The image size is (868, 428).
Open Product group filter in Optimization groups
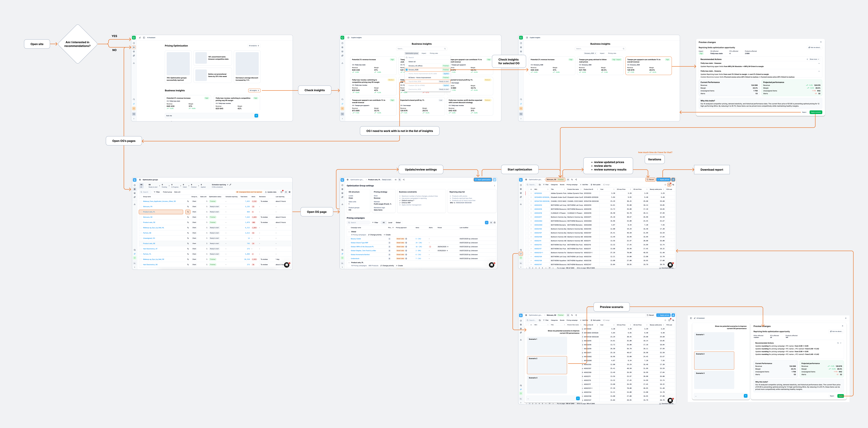168,192
